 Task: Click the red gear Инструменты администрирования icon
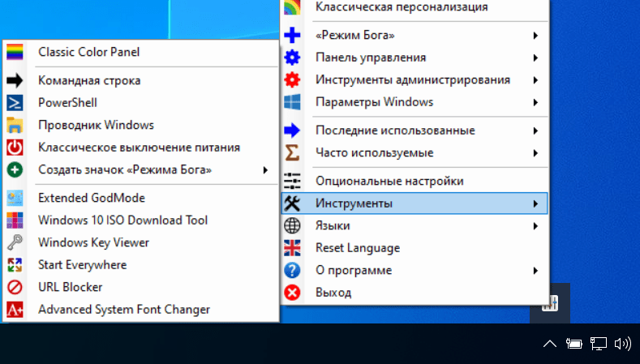pos(292,79)
